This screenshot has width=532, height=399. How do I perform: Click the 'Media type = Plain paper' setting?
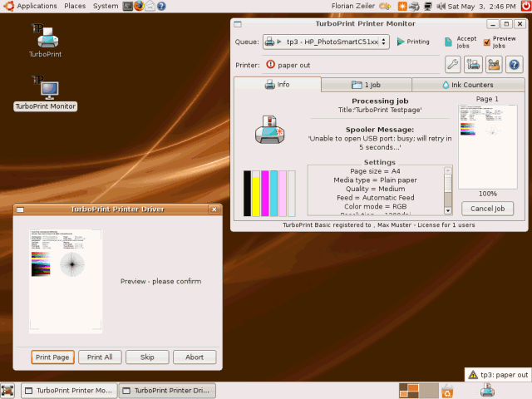click(x=375, y=180)
